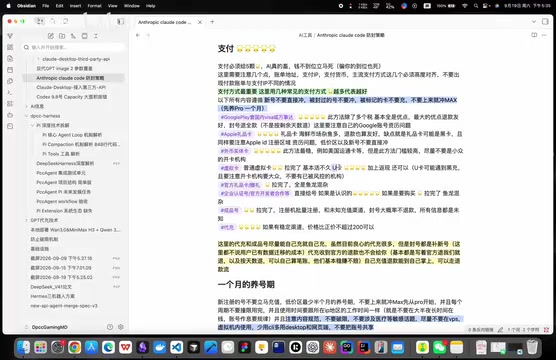Viewport: 556px width, 360px height.
Task: Open Docker from the dock
Action: [x=160, y=347]
